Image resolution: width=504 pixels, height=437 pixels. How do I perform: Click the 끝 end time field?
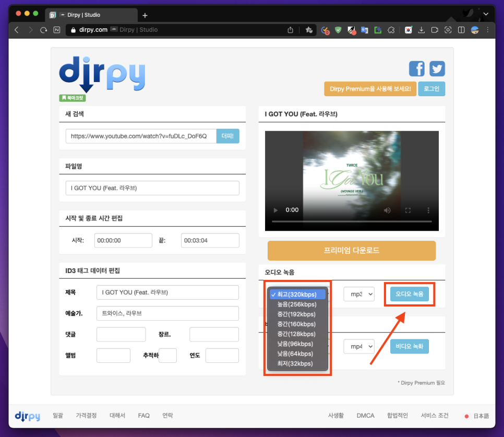coord(210,241)
